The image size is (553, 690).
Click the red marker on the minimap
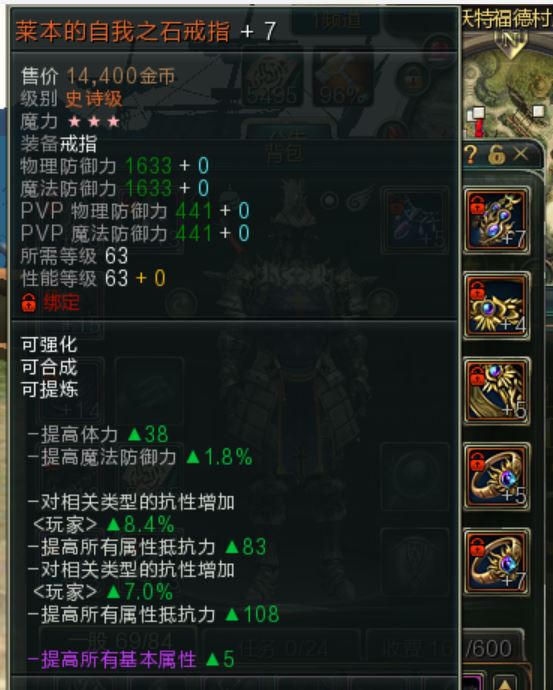click(x=479, y=128)
